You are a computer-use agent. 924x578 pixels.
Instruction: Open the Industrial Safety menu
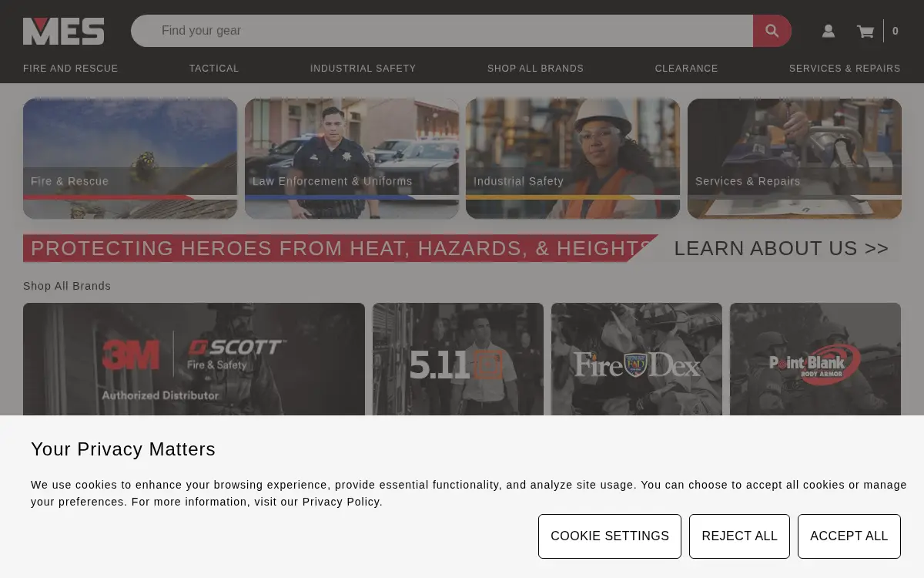363,69
